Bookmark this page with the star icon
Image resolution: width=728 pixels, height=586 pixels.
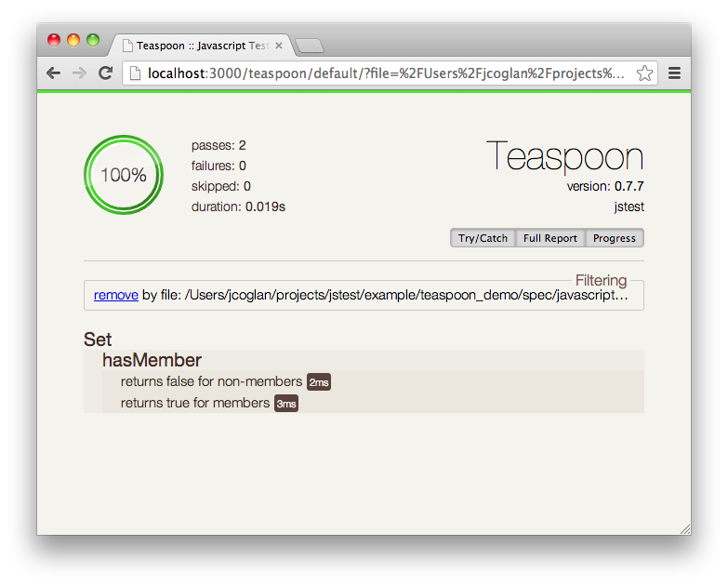[644, 73]
